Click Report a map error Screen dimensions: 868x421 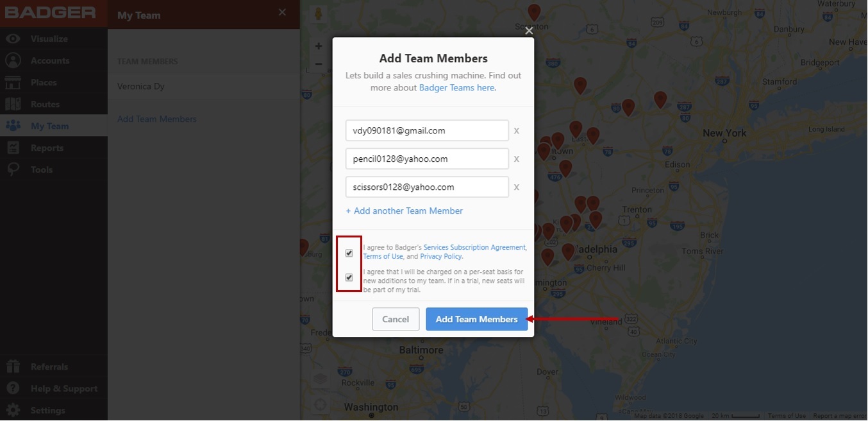(839, 416)
